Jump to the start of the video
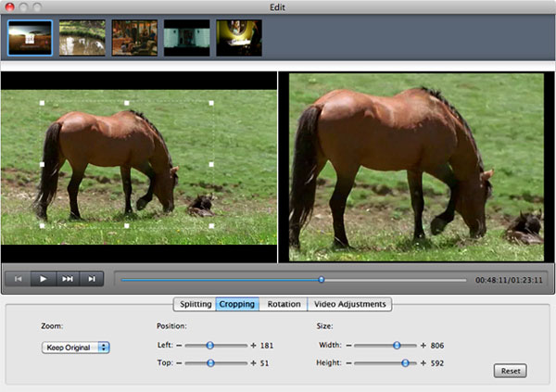The image size is (556, 392). (18, 278)
